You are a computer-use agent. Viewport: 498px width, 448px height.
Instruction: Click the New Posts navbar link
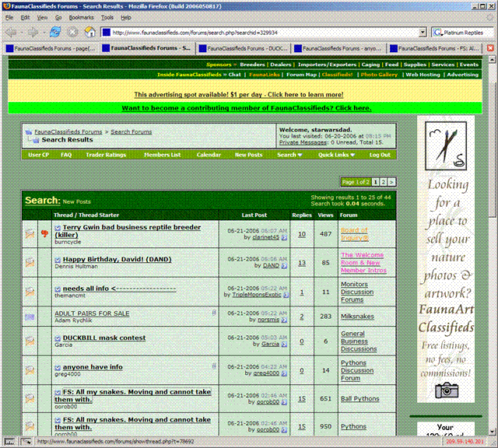pos(248,155)
